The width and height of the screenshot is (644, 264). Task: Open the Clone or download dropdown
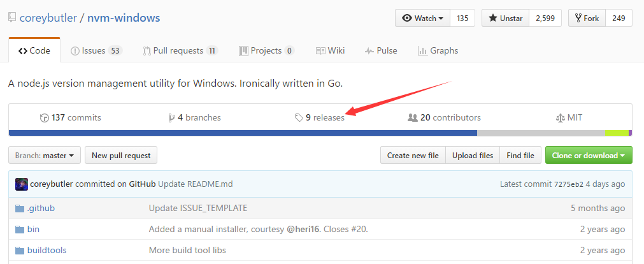[589, 156]
